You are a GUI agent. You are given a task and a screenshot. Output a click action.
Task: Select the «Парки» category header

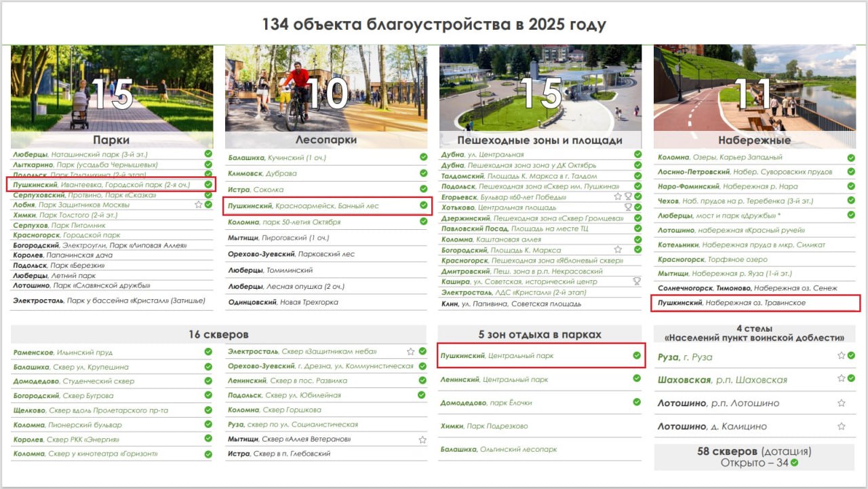coord(111,140)
